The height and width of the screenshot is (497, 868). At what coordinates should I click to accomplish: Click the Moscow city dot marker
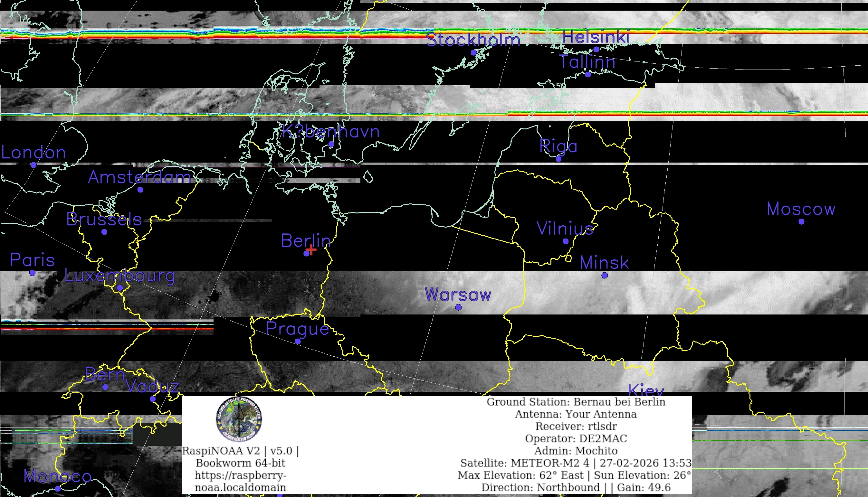click(801, 221)
